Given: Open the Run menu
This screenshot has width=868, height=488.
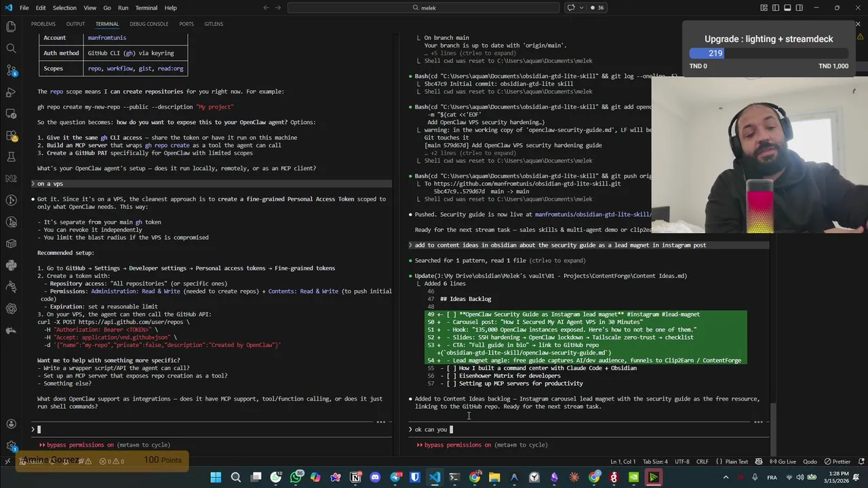Looking at the screenshot, I should [123, 7].
